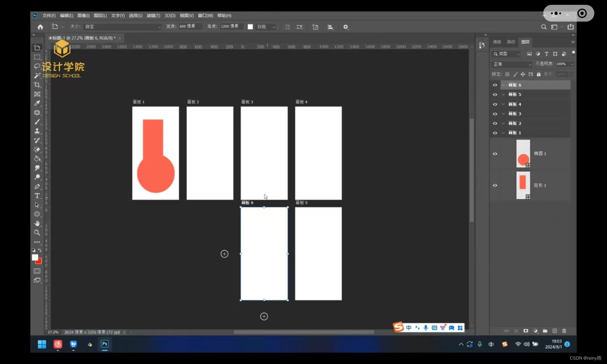The image size is (607, 364).
Task: Select the Eraser tool
Action: (37, 149)
